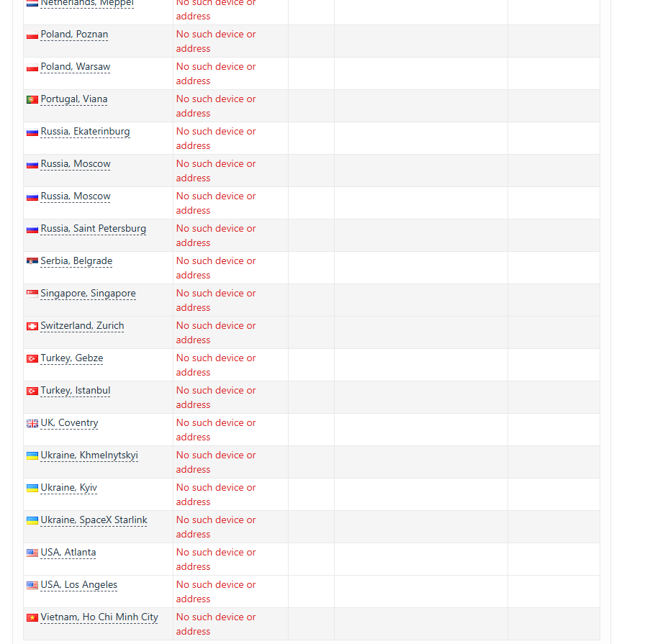
Task: Click the error text in the Poznan row
Action: [216, 42]
